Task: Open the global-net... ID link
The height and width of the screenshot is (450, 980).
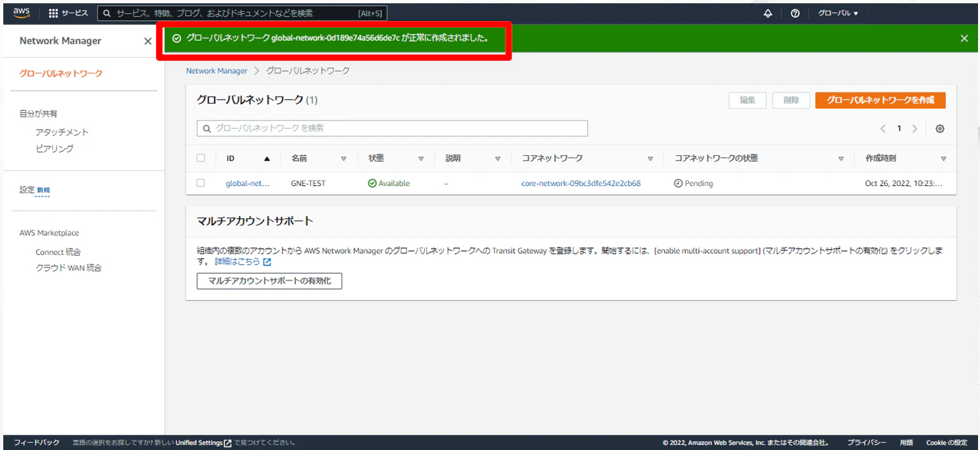Action: pyautogui.click(x=247, y=183)
